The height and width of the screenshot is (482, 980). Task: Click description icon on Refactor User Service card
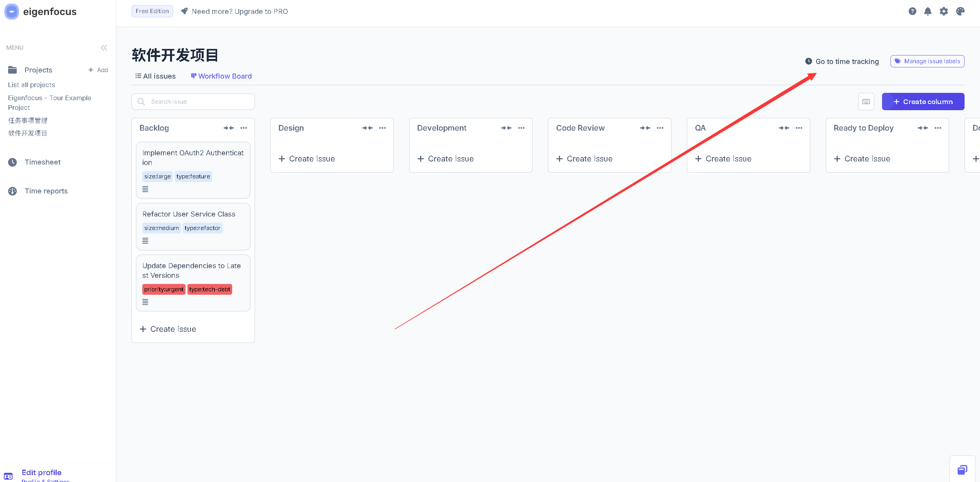click(x=145, y=241)
